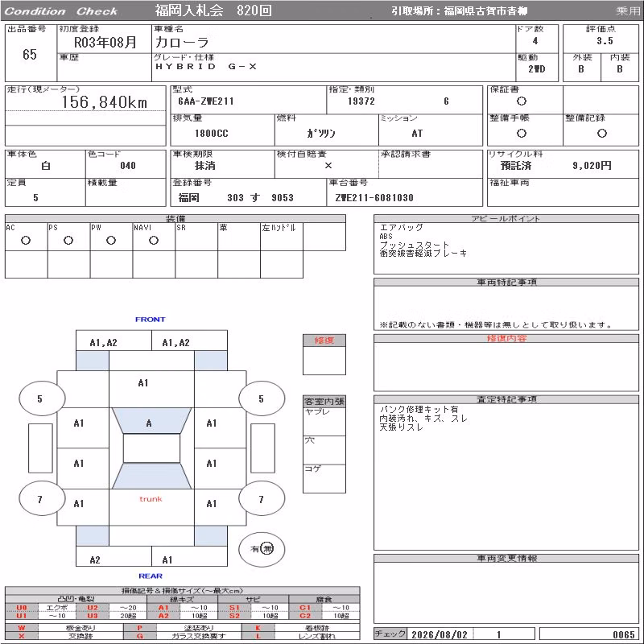The width and height of the screenshot is (644, 644).
Task: Click the 修復内容 section header
Action: (x=506, y=338)
